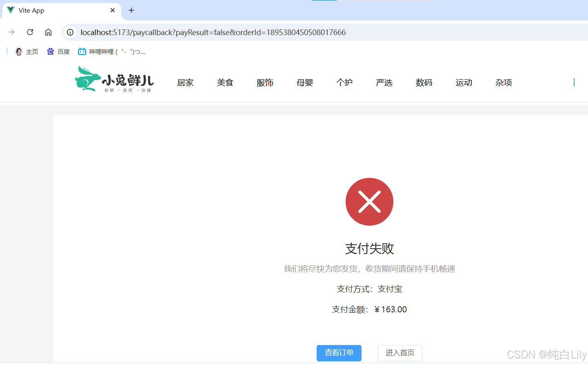Refresh the page

(x=30, y=32)
